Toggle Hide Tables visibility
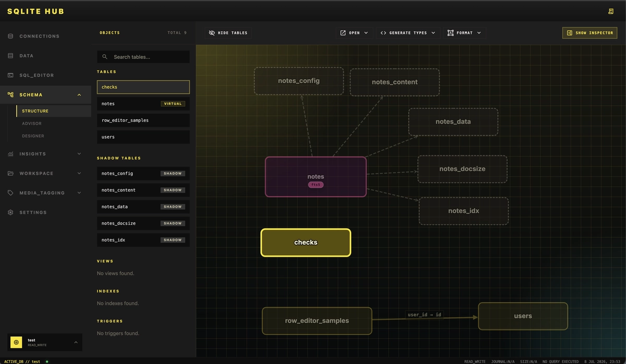 click(228, 33)
